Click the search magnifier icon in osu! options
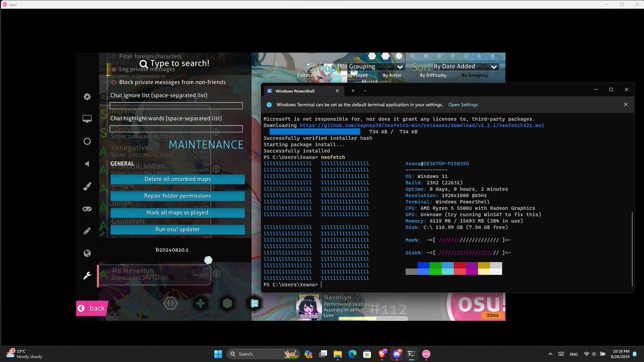The width and height of the screenshot is (644, 362). point(143,64)
